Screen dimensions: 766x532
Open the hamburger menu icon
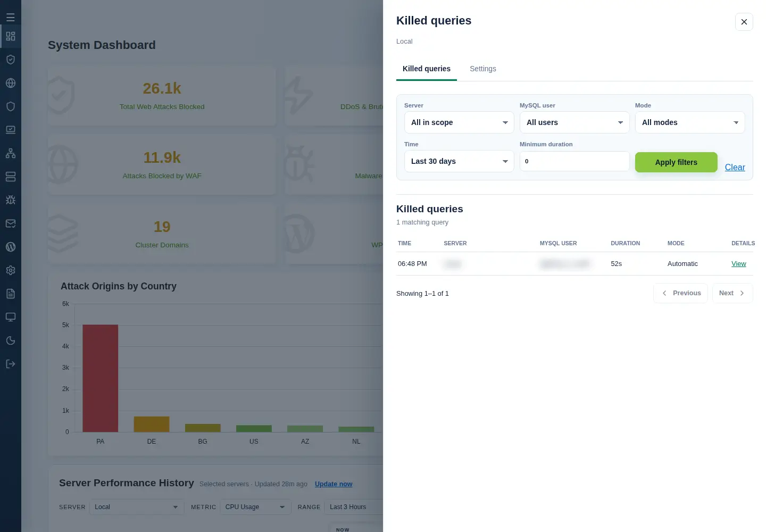pyautogui.click(x=10, y=17)
